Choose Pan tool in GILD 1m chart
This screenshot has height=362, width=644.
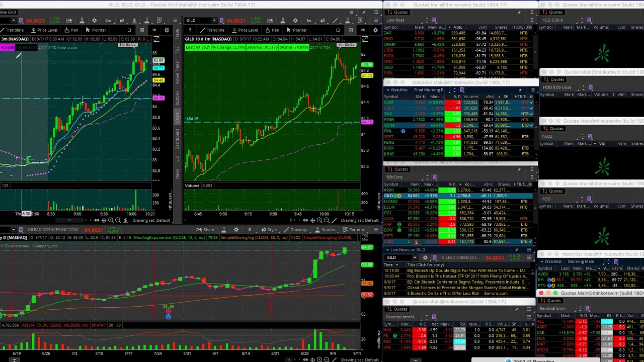coord(272,30)
